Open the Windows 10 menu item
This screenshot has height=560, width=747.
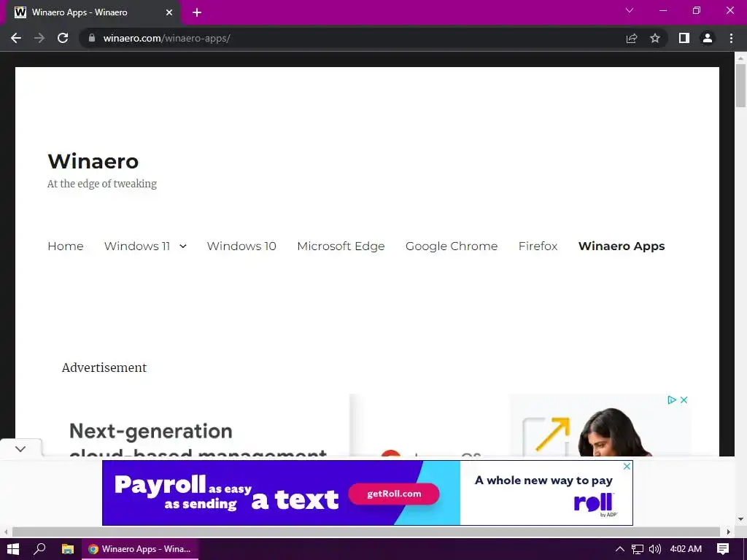point(241,246)
